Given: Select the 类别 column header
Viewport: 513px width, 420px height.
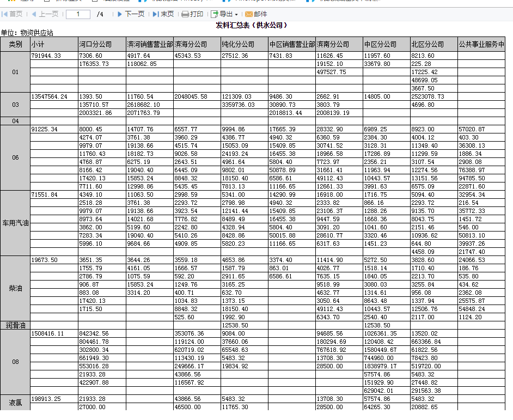Looking at the screenshot, I should (15, 44).
